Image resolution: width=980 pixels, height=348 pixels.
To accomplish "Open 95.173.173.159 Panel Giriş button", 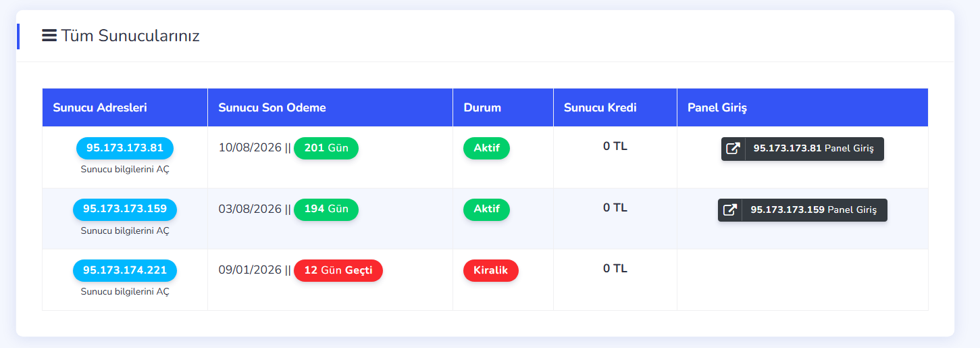I will pos(802,210).
